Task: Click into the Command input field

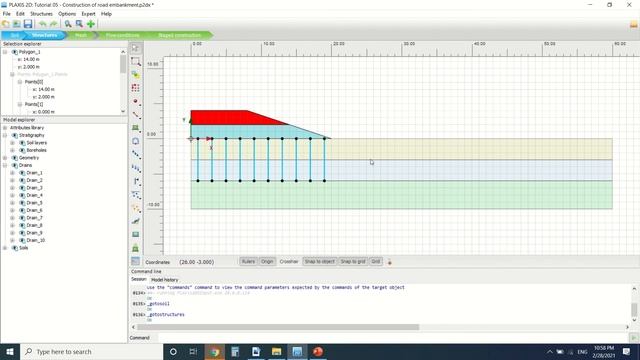Action: point(393,338)
